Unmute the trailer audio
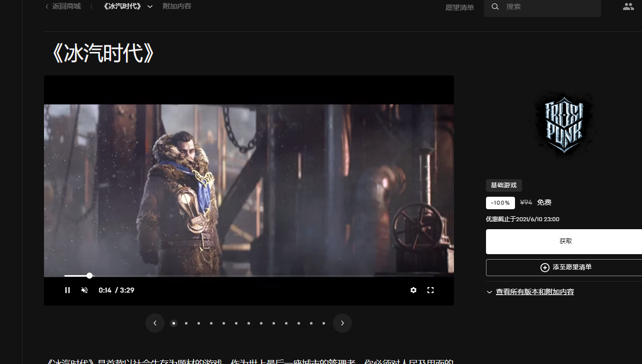Screen dimensions: 642x364 (84, 290)
